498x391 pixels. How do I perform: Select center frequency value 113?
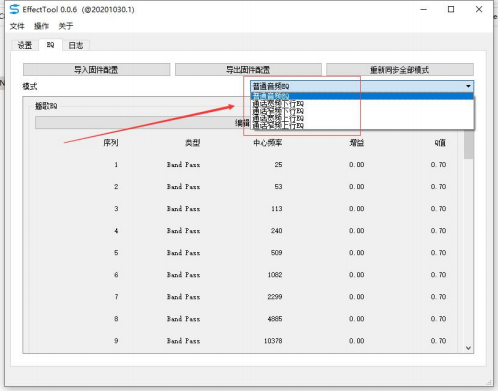coord(277,209)
